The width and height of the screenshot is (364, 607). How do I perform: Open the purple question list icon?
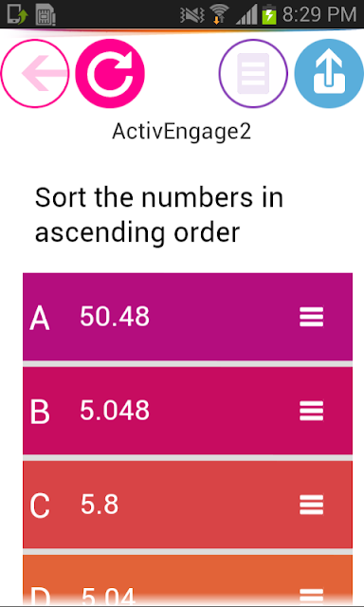click(x=253, y=73)
